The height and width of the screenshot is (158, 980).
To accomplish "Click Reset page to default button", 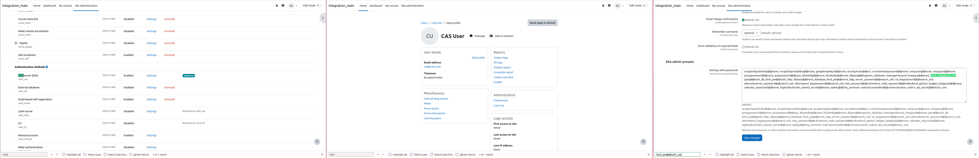I will (543, 23).
